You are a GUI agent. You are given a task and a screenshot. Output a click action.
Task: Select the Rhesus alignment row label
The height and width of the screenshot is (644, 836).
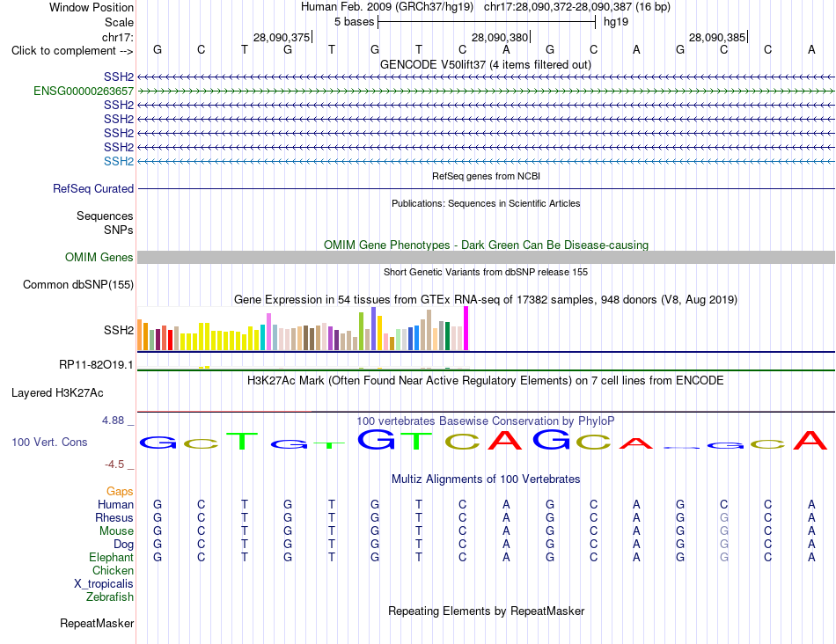[114, 518]
